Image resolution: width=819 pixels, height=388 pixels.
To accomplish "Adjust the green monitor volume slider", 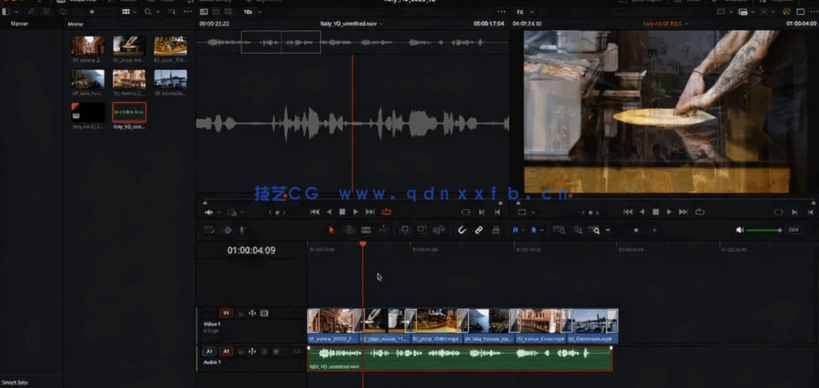I will [764, 230].
